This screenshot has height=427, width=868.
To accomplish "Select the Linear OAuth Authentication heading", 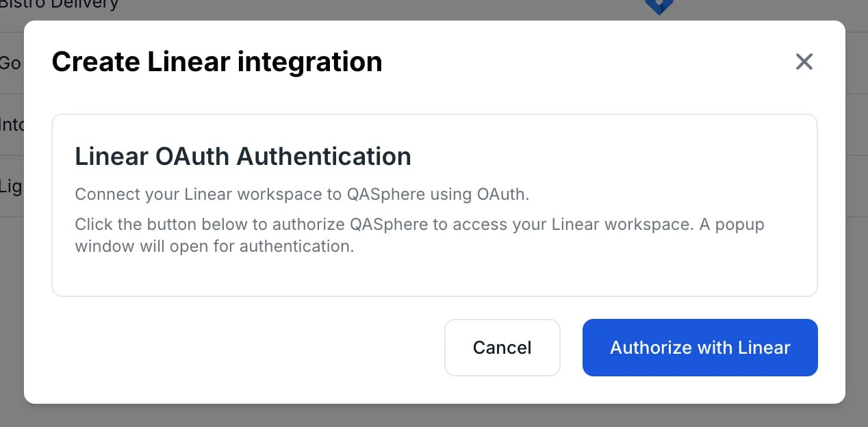I will click(x=243, y=156).
